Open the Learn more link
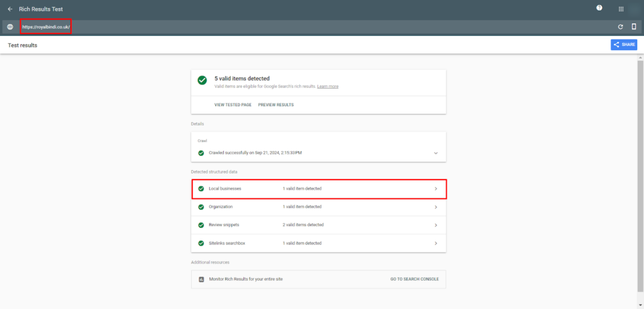The image size is (644, 309). click(x=328, y=87)
